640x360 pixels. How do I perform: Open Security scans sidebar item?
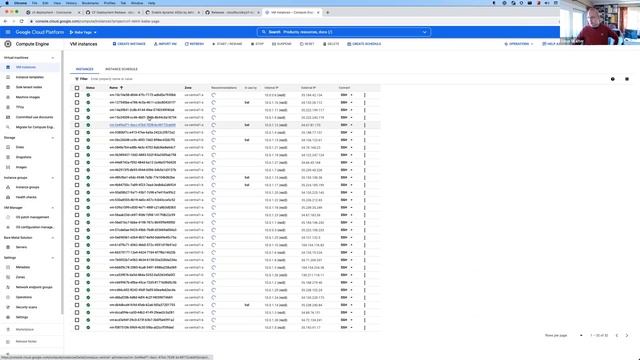coord(26,307)
